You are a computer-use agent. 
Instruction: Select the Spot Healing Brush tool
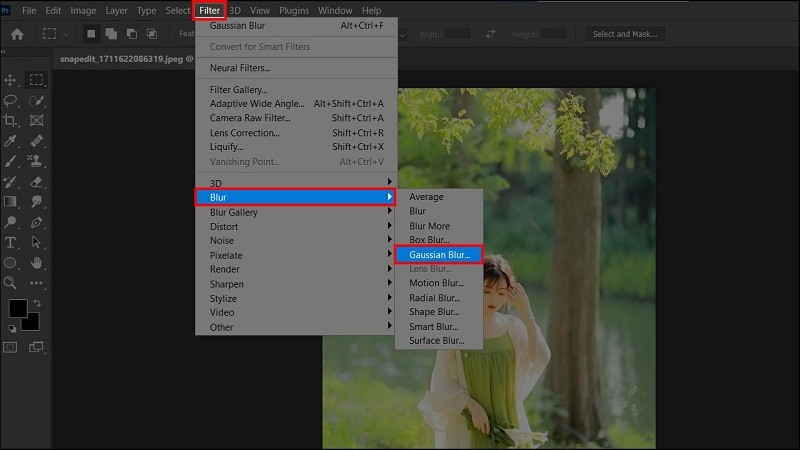(36, 141)
